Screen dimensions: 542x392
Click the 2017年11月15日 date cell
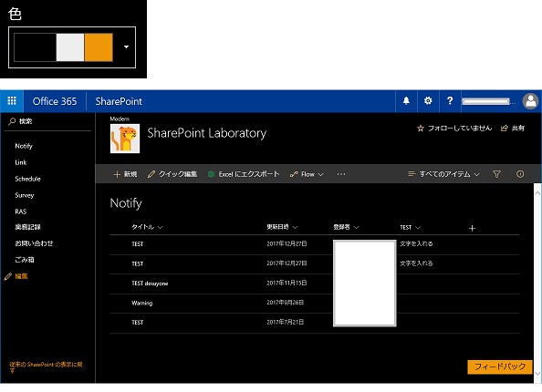[x=287, y=283]
